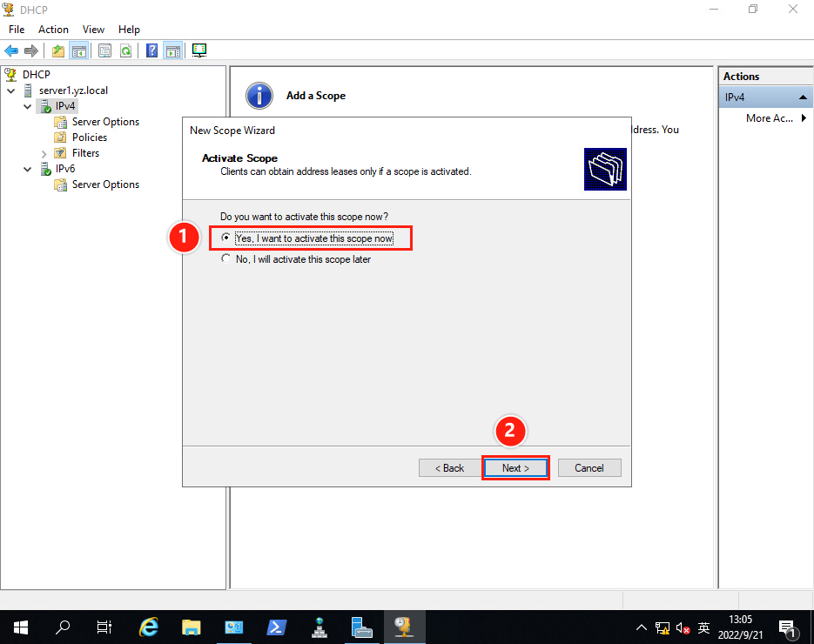Expand the More Actions submenu arrow
The height and width of the screenshot is (644, 814).
[x=804, y=118]
